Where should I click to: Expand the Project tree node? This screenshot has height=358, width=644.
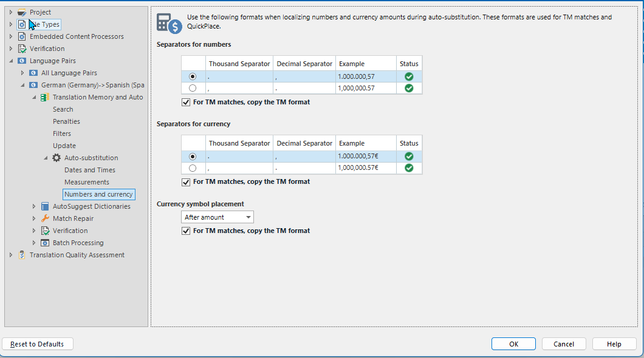point(11,12)
